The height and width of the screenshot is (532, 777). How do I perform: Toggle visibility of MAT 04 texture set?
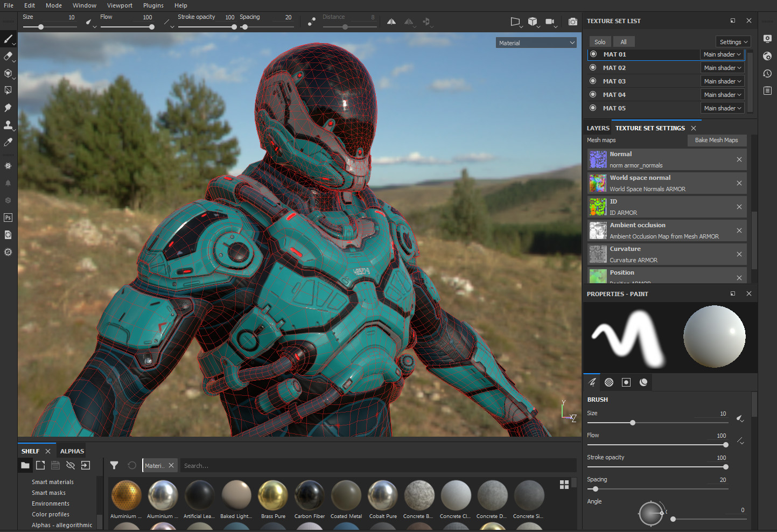pos(593,94)
